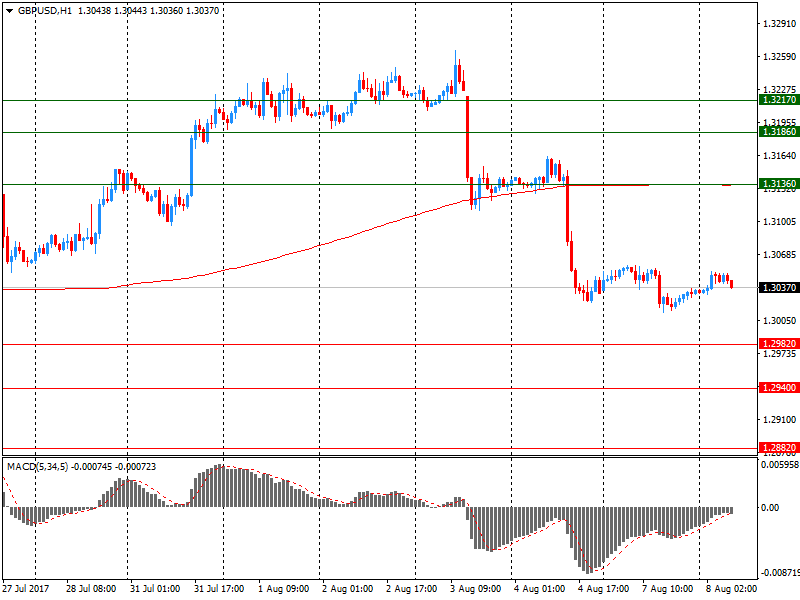800x600 pixels.
Task: Select the 1.30370 current price label
Action: pyautogui.click(x=779, y=288)
